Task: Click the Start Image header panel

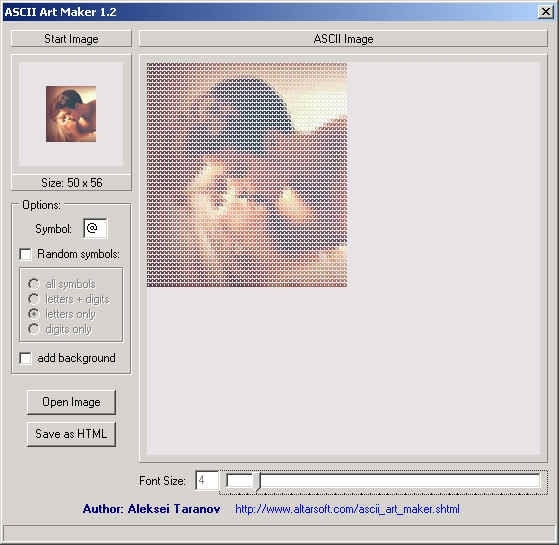Action: (x=71, y=39)
